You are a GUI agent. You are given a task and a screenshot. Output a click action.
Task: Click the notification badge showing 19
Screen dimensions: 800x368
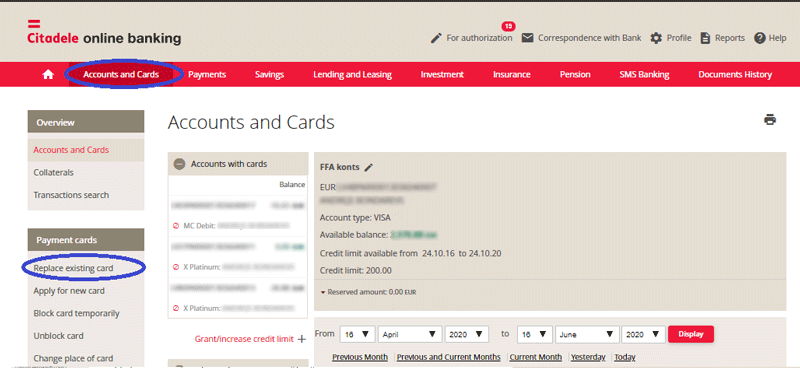click(x=508, y=26)
